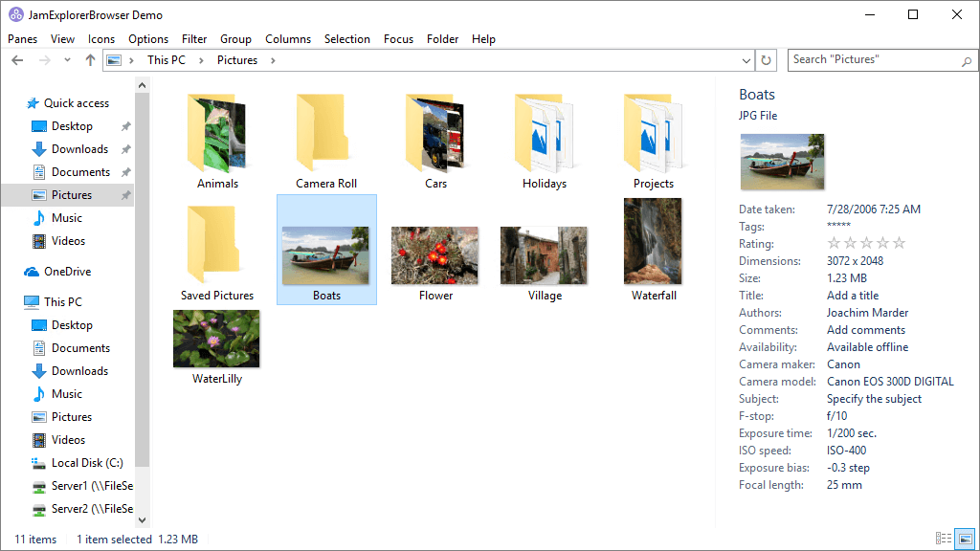Open the Panes menu

[22, 39]
